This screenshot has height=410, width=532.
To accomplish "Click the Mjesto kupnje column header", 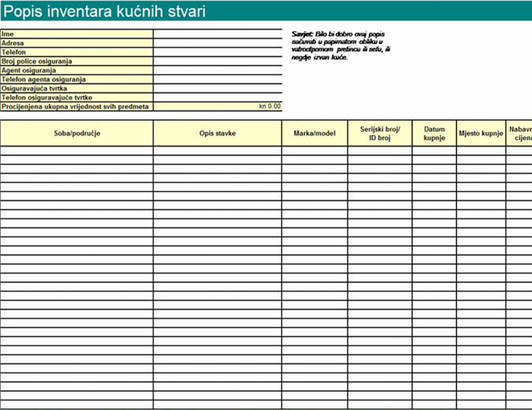I will coord(481,133).
